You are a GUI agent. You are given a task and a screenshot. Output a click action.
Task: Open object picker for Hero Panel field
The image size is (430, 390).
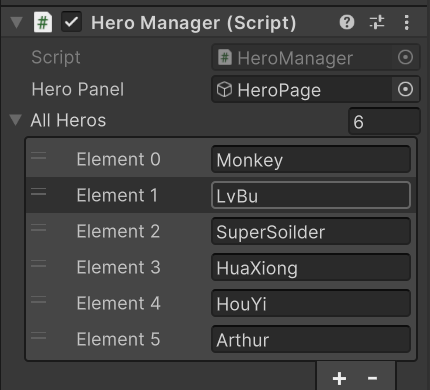click(x=405, y=89)
